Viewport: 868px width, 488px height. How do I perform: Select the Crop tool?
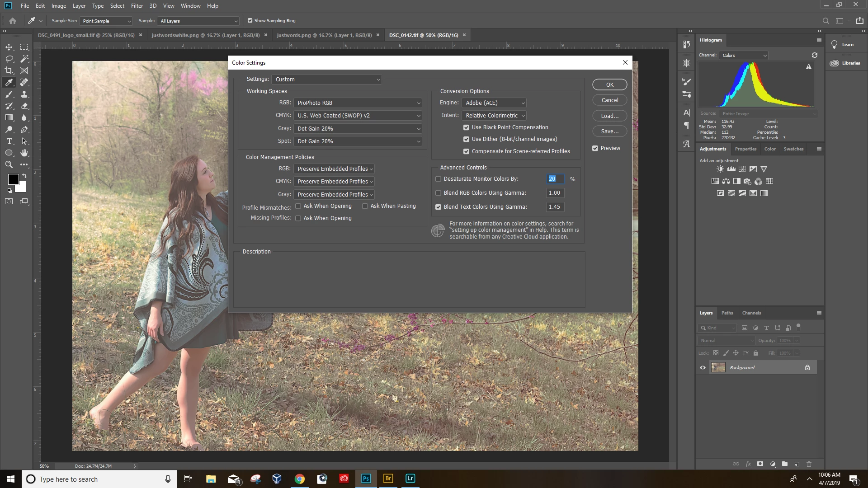click(x=9, y=70)
